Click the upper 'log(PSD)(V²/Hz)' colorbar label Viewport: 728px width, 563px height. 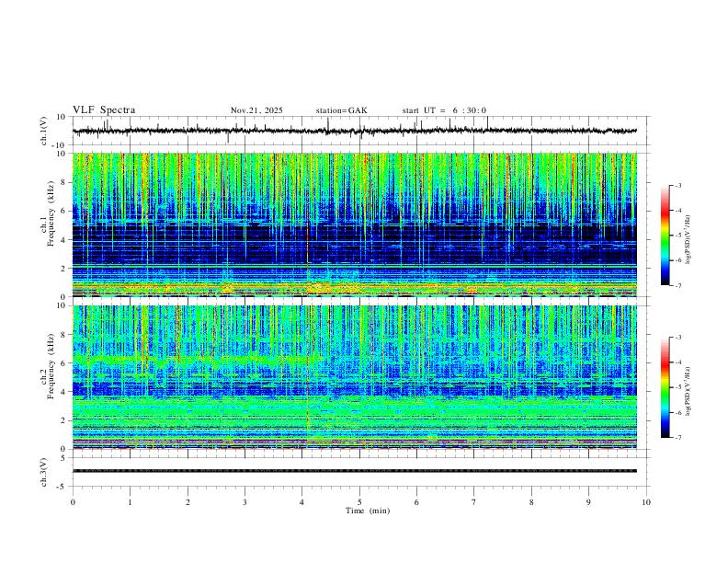click(688, 240)
